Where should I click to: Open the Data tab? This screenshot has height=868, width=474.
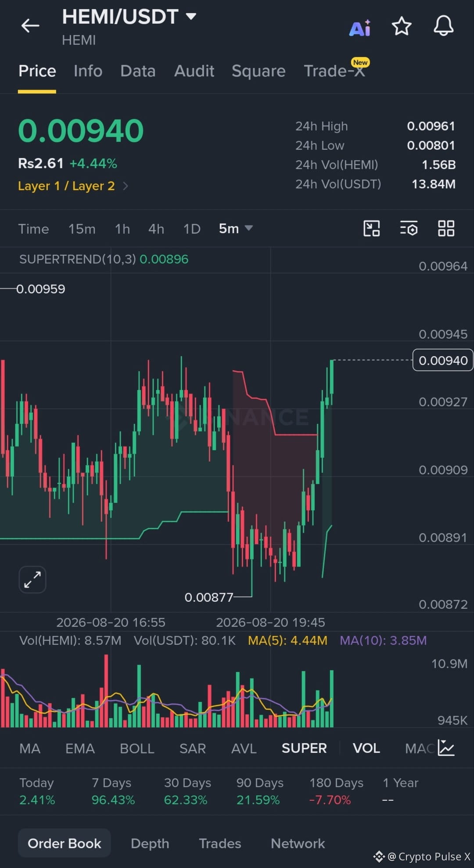coord(138,71)
